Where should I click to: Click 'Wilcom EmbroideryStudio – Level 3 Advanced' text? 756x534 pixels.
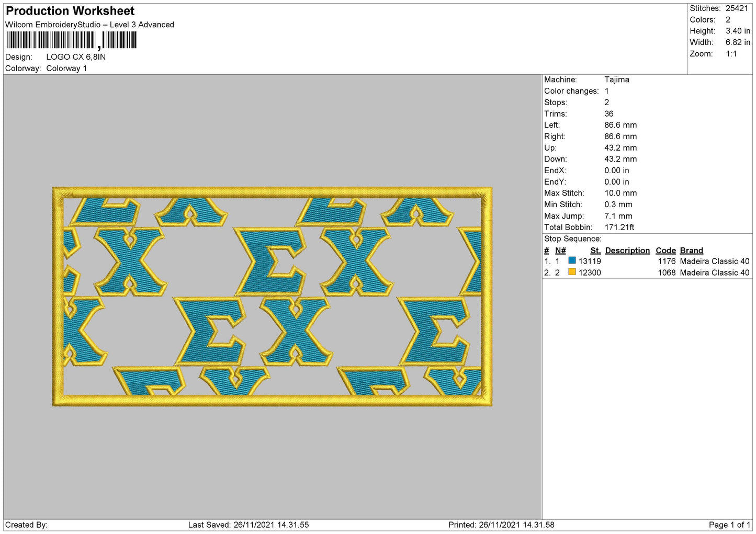pos(89,25)
